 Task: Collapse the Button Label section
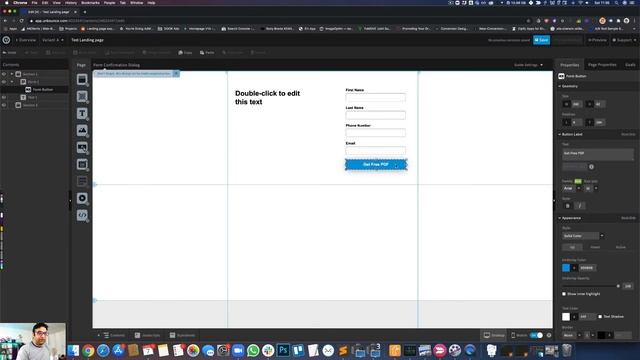(560, 134)
